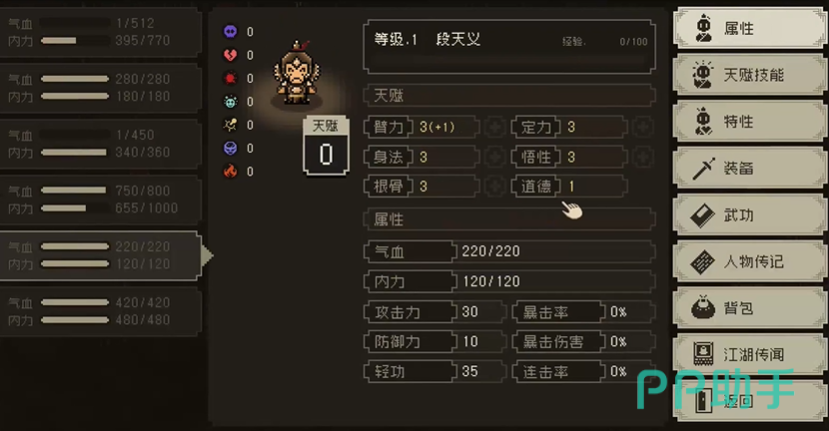Click the 人物传记 biography icon
The image size is (829, 431).
click(703, 262)
